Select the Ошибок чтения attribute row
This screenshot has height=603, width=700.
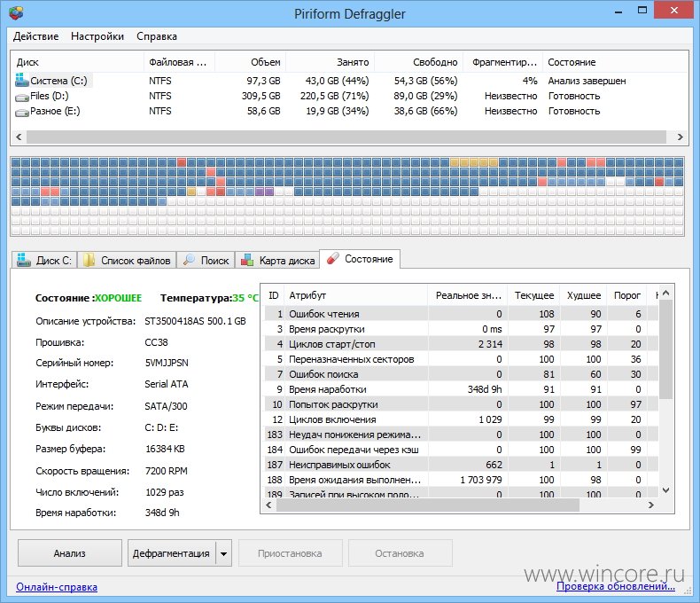point(461,314)
